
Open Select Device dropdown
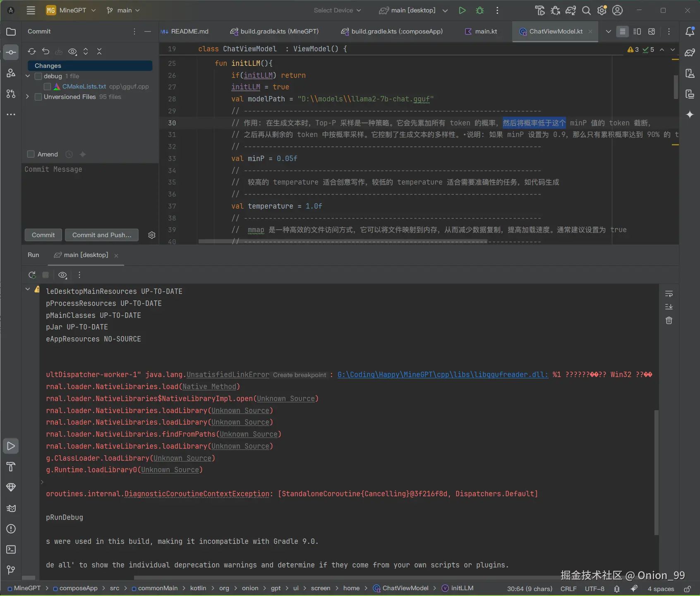(x=337, y=10)
